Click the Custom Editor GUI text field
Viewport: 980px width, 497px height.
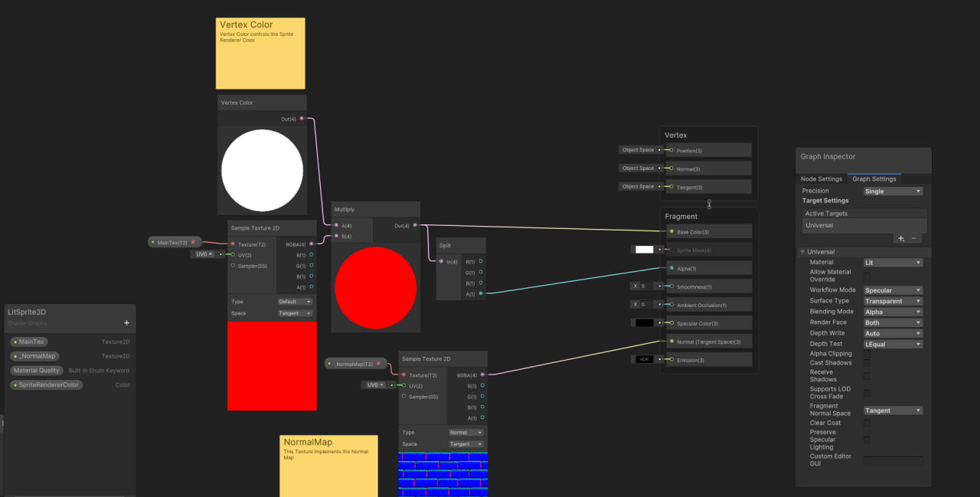tap(893, 460)
